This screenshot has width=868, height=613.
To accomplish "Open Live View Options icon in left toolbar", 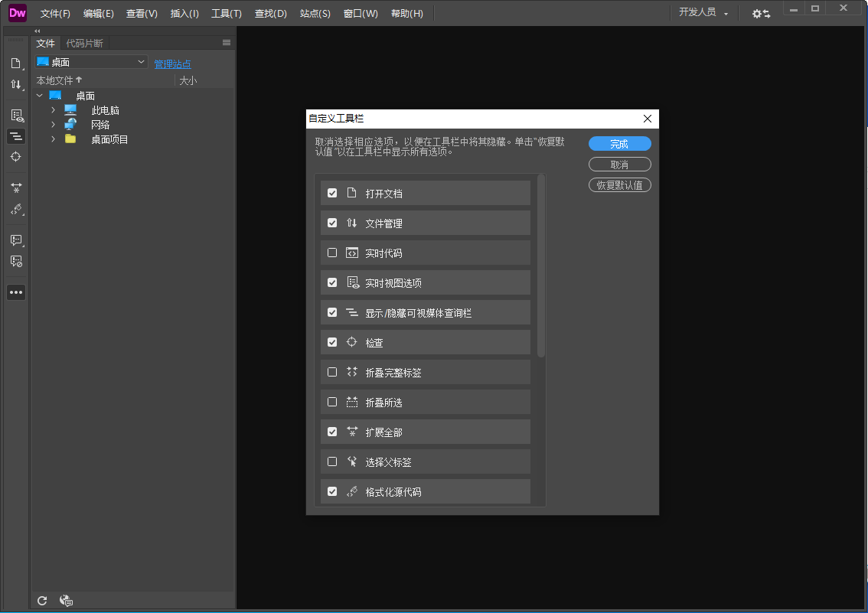I will point(17,116).
